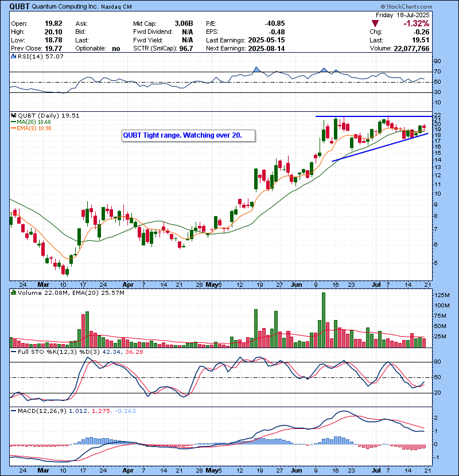The image size is (459, 476).
Task: Click the Prev Close value 19.77
Action: pyautogui.click(x=53, y=48)
